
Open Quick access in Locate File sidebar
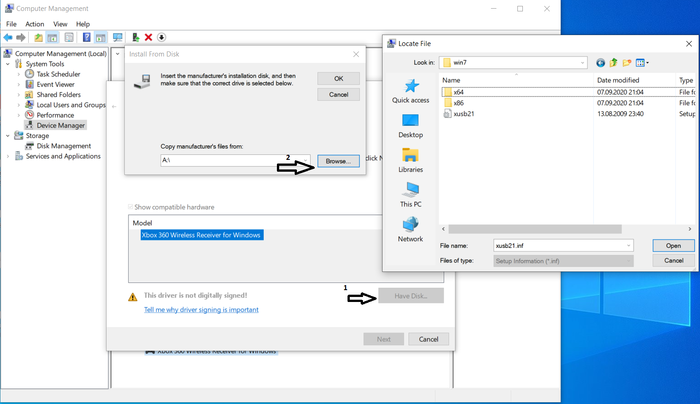pyautogui.click(x=410, y=91)
